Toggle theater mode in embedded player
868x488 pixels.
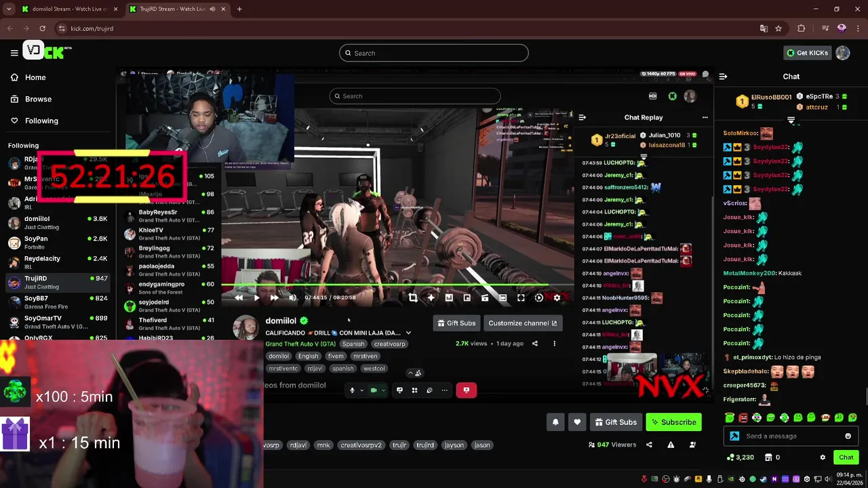click(x=502, y=298)
